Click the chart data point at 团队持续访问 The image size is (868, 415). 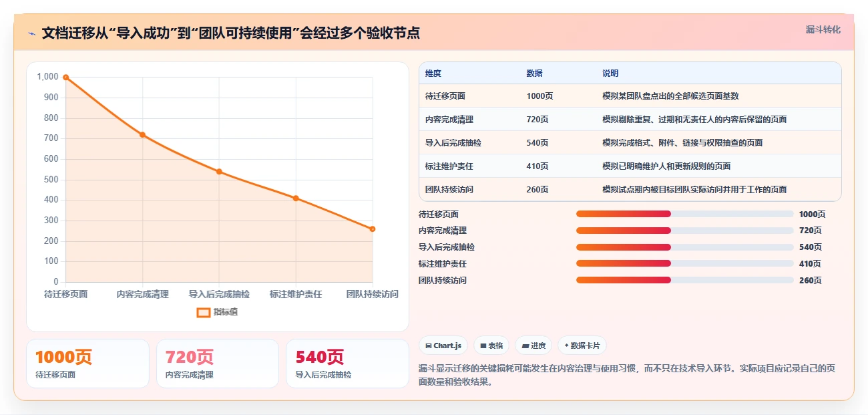[x=373, y=229]
